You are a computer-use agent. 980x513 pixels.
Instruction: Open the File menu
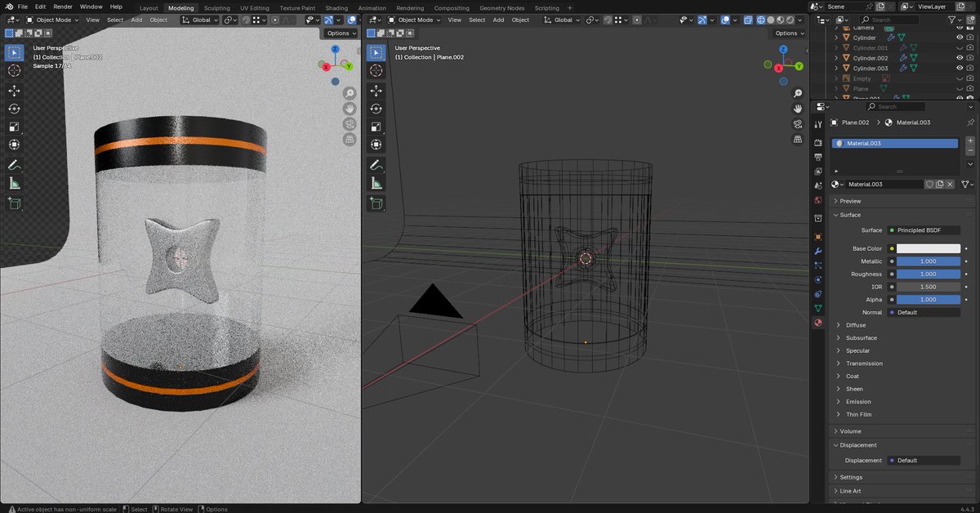pyautogui.click(x=23, y=7)
